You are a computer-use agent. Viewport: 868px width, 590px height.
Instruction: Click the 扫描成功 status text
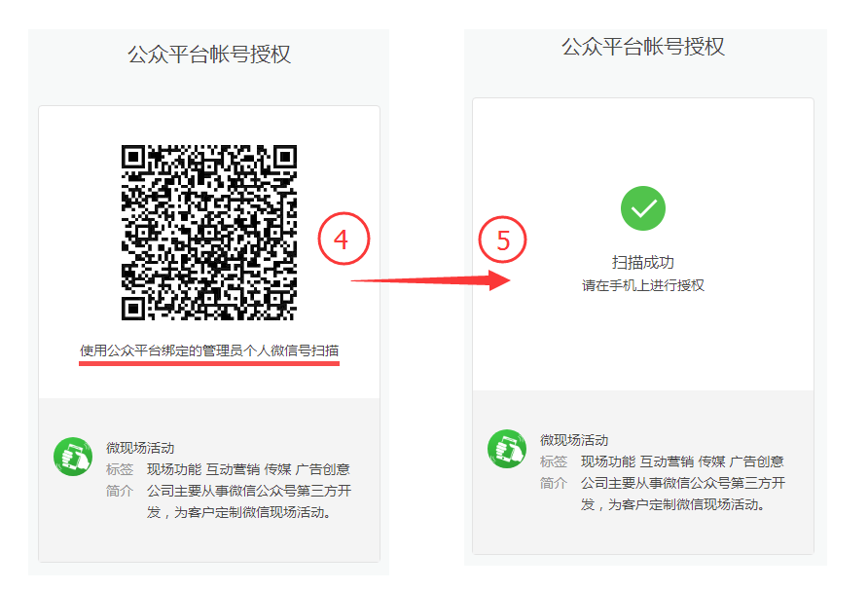pyautogui.click(x=642, y=262)
